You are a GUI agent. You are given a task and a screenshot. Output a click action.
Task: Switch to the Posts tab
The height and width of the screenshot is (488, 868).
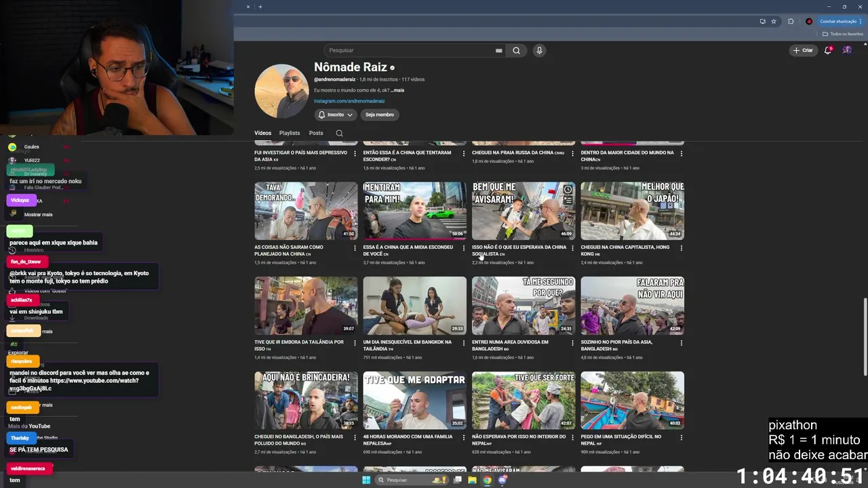pyautogui.click(x=316, y=133)
